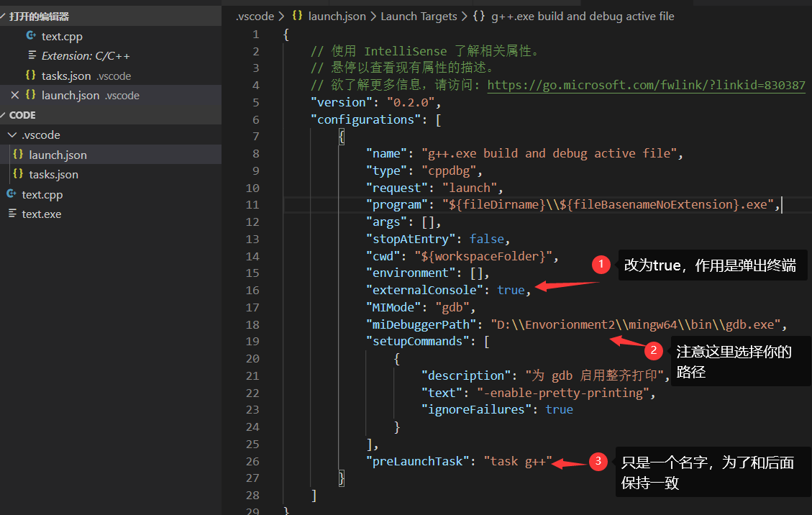Open tasks.json in the explorer tree
This screenshot has height=515, width=812.
point(53,175)
